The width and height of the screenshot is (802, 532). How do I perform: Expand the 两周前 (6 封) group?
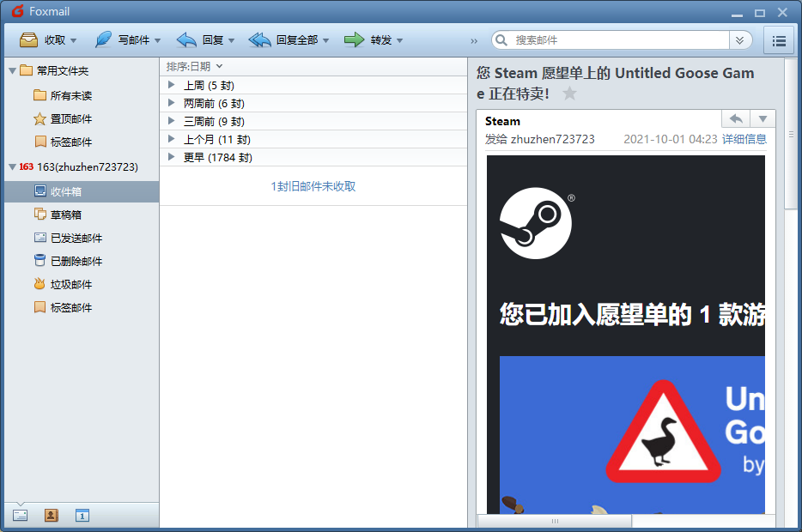172,103
